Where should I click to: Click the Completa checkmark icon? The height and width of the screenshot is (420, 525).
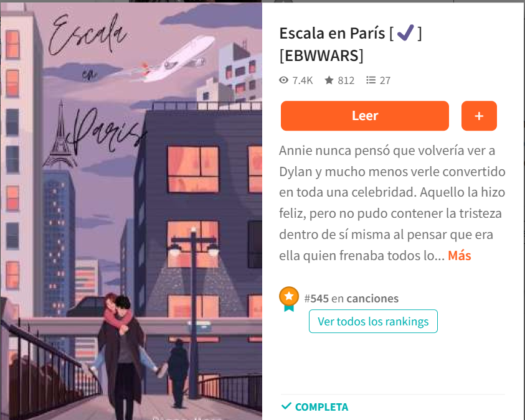click(286, 406)
